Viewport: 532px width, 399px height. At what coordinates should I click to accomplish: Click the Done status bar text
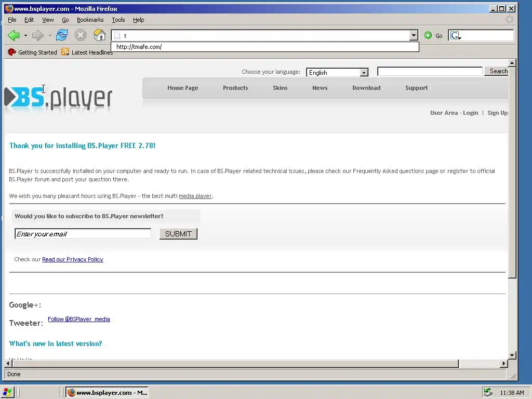tap(14, 374)
